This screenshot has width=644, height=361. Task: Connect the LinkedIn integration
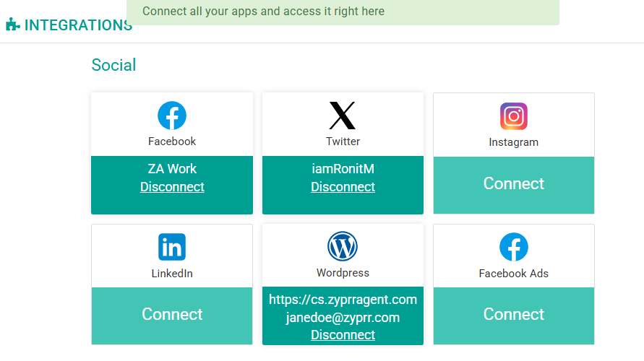click(x=172, y=314)
